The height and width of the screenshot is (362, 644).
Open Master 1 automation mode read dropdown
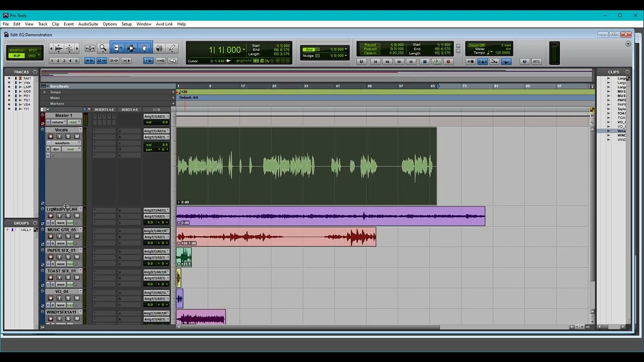74,122
